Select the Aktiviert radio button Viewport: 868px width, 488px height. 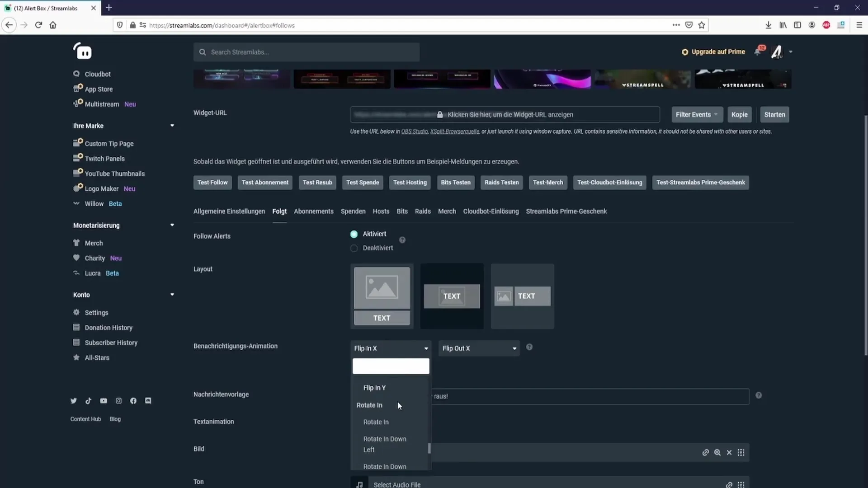(354, 234)
